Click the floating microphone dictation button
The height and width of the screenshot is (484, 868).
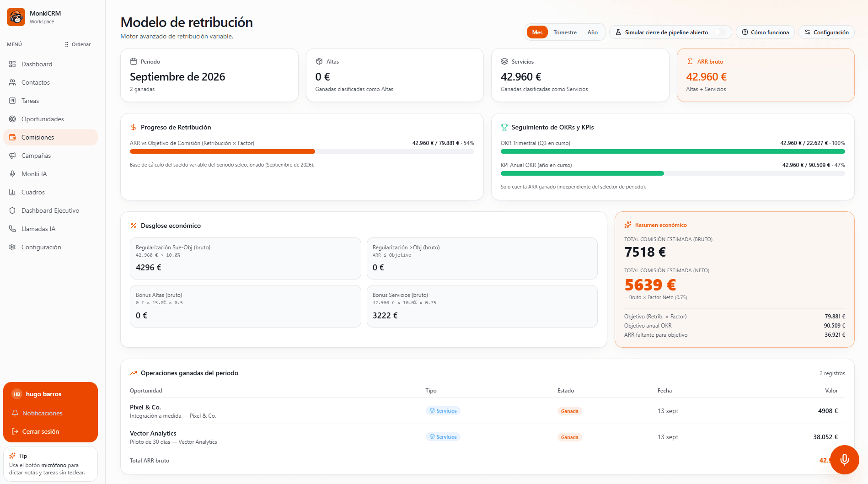[845, 460]
